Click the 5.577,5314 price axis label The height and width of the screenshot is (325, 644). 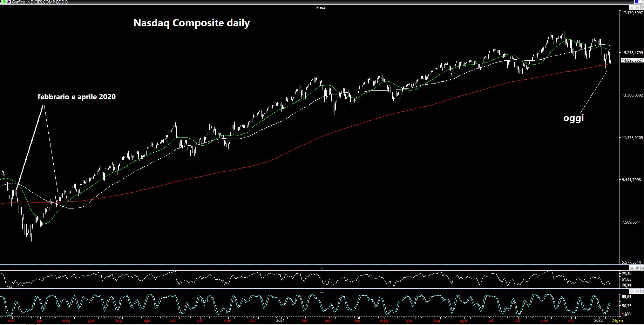pyautogui.click(x=631, y=262)
